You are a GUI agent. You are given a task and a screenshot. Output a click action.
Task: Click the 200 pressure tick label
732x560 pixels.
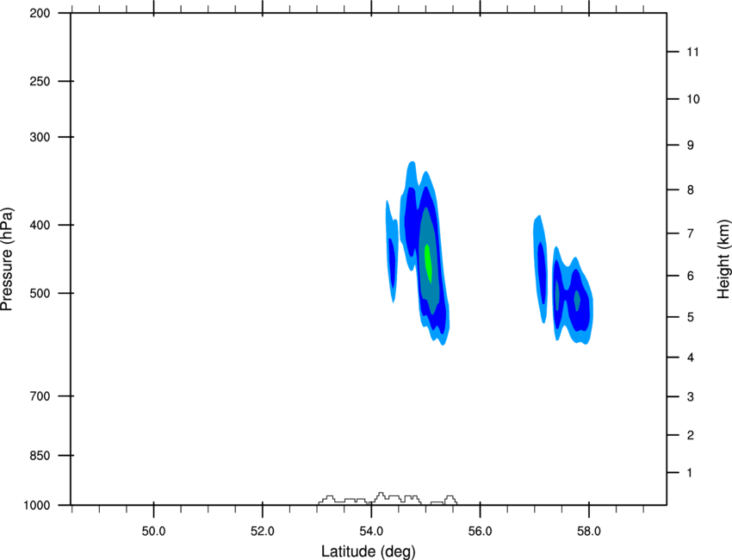pyautogui.click(x=40, y=14)
